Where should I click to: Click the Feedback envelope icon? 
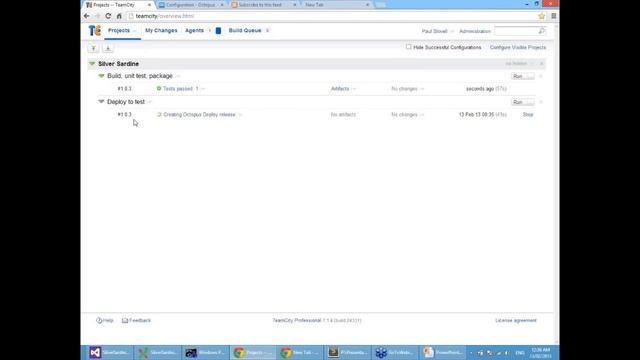(x=125, y=320)
